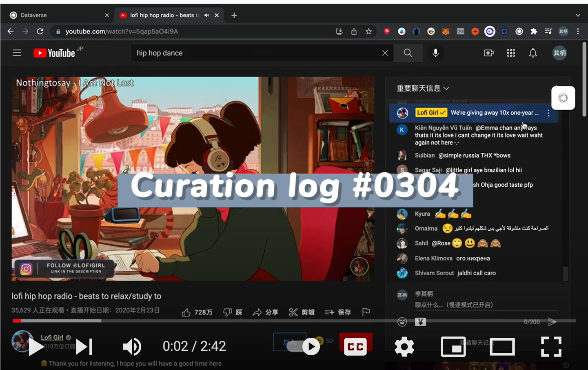Click the video title lofi hip hop radio
The image size is (588, 370).
(x=86, y=296)
